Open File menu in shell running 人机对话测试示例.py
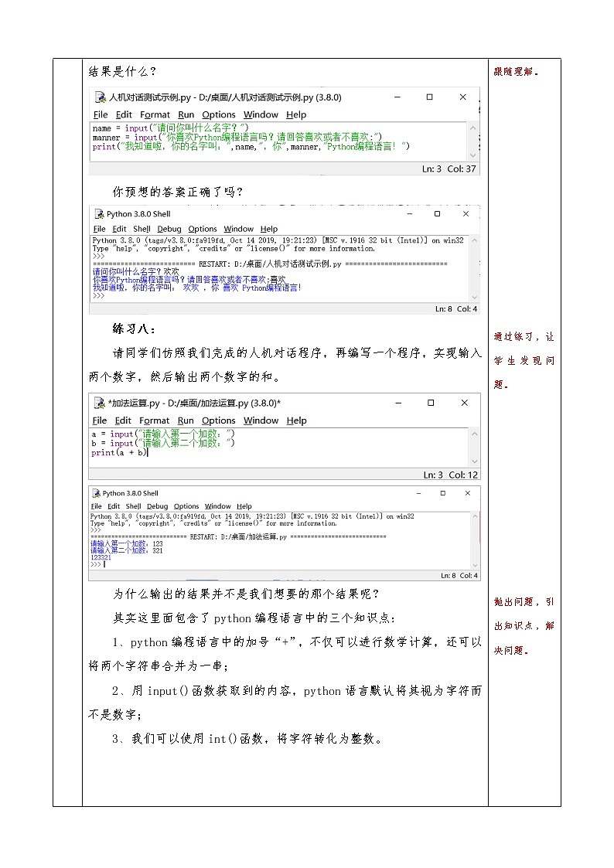 (x=100, y=229)
